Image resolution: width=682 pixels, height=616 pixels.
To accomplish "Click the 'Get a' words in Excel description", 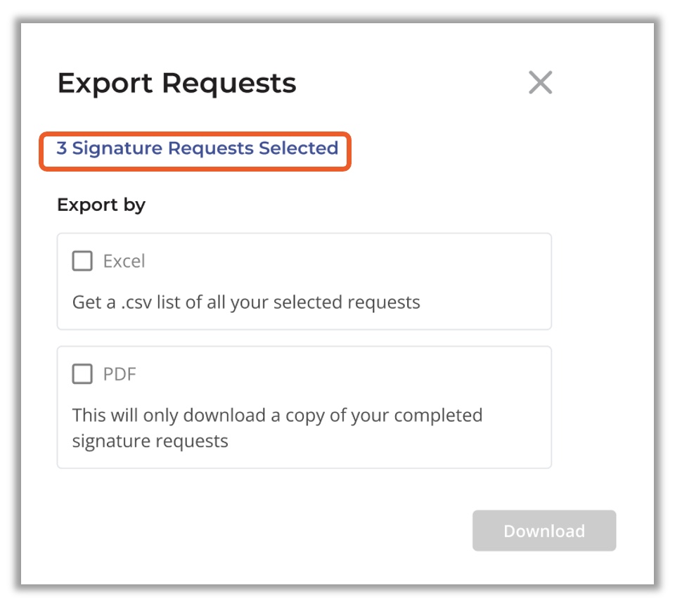I will [94, 302].
